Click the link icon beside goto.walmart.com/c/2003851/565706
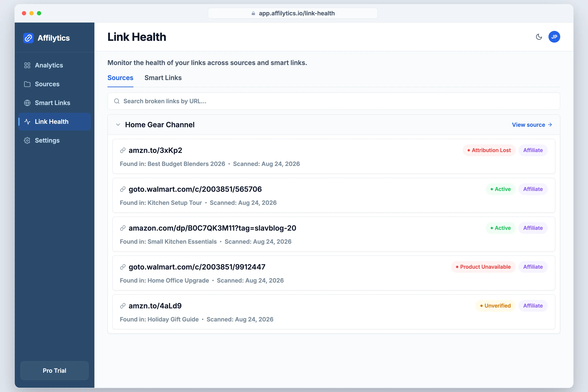 [122, 189]
